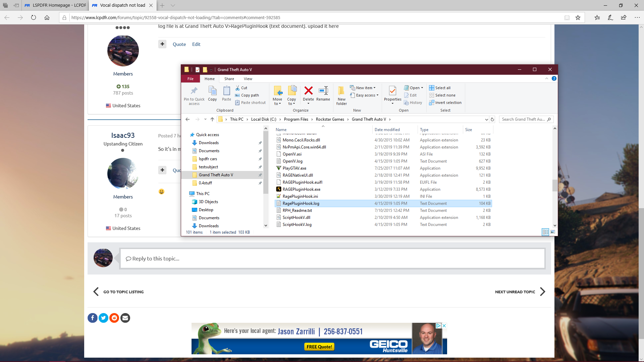644x362 pixels.
Task: Collapse the Quick access tree node
Action: click(187, 135)
